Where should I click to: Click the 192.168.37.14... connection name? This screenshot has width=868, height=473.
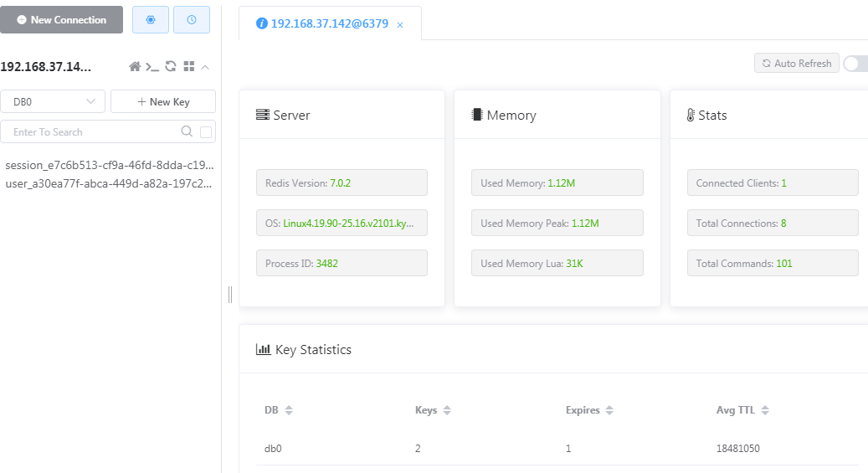[x=46, y=66]
